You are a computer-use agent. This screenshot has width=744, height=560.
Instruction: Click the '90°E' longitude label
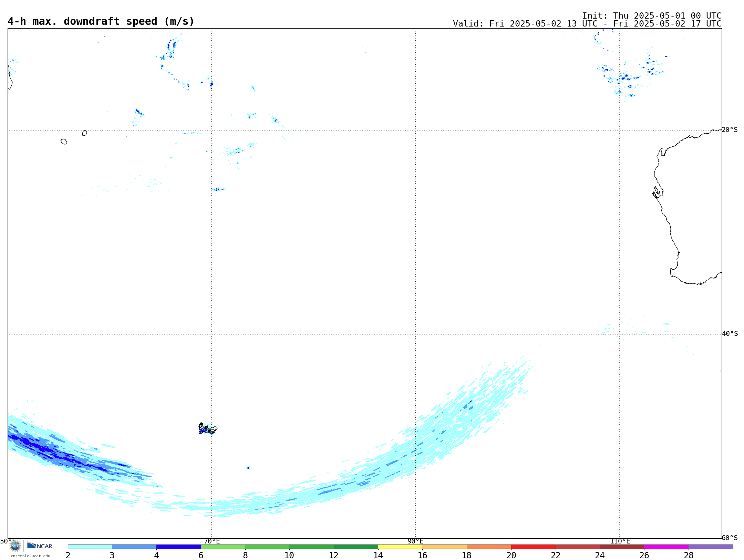pyautogui.click(x=415, y=541)
